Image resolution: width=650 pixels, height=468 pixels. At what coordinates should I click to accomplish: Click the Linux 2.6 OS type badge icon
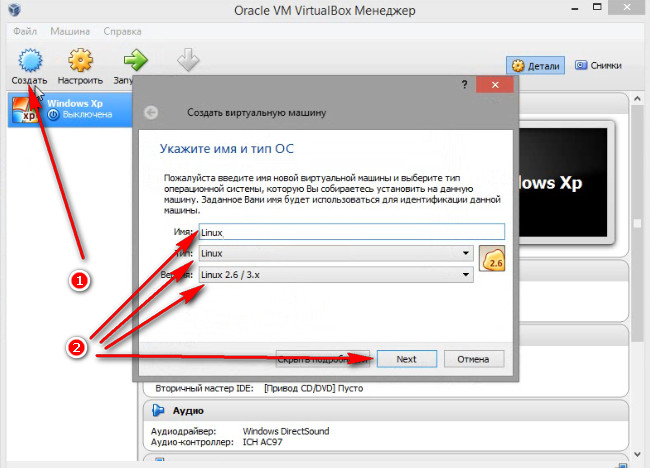pos(494,261)
